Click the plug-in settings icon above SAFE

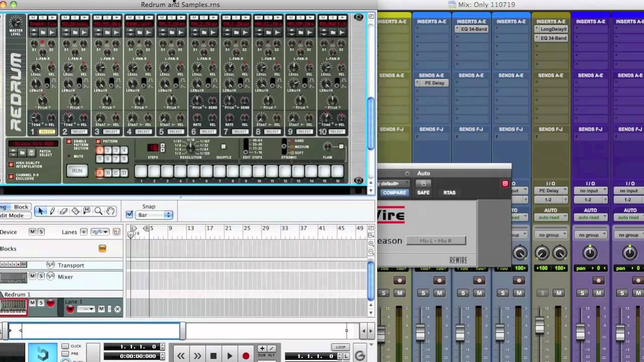coord(423,184)
